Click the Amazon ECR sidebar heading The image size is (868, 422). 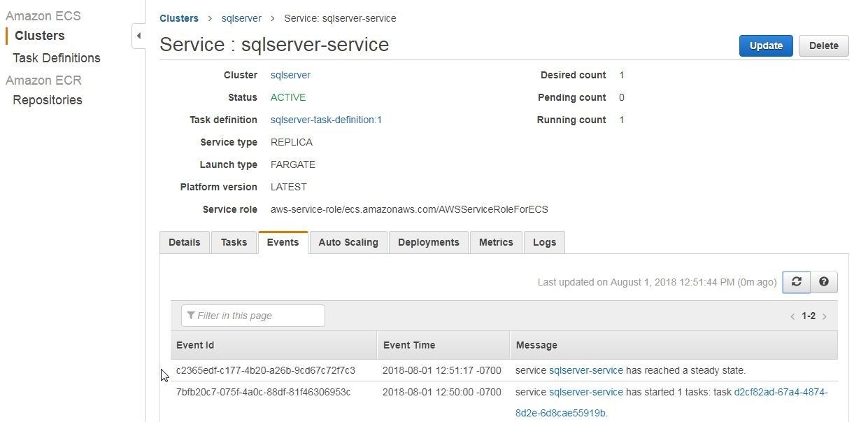pyautogui.click(x=43, y=80)
